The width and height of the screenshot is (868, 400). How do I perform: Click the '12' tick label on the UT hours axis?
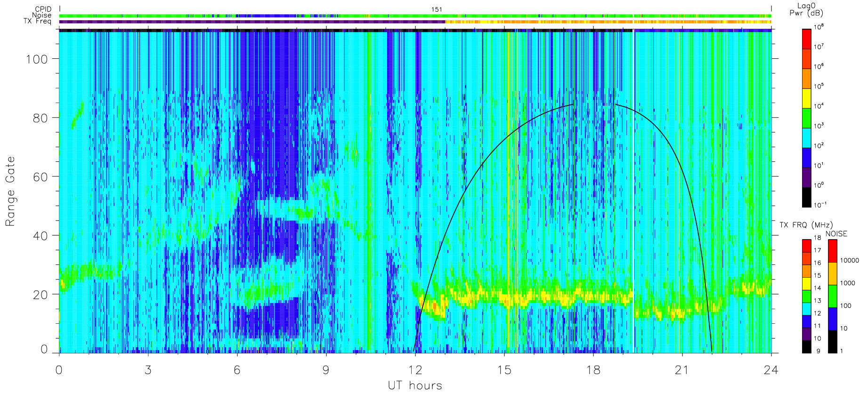[x=415, y=370]
